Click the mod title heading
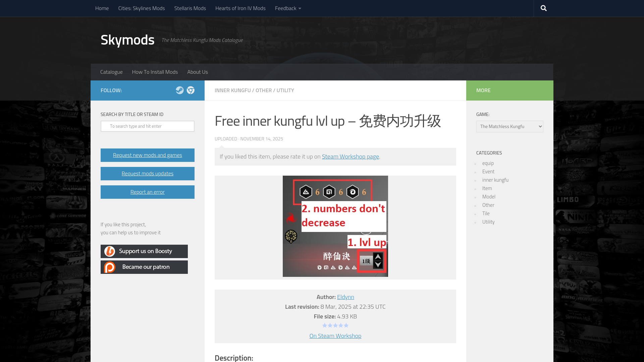644x362 pixels. pos(328,121)
